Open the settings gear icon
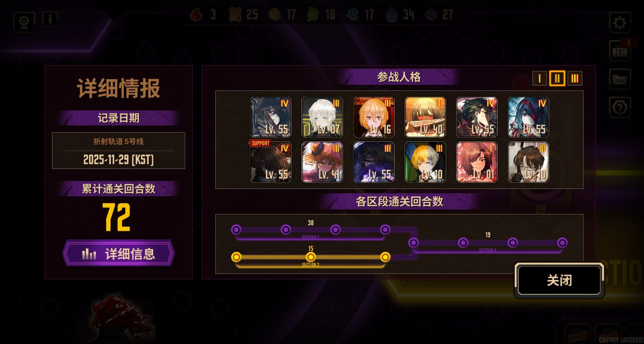The width and height of the screenshot is (644, 344). [620, 23]
